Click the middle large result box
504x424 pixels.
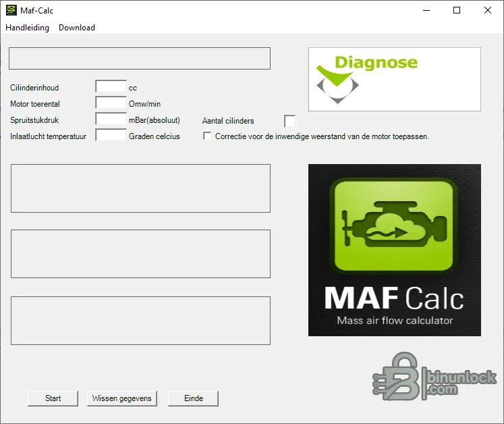tap(140, 254)
